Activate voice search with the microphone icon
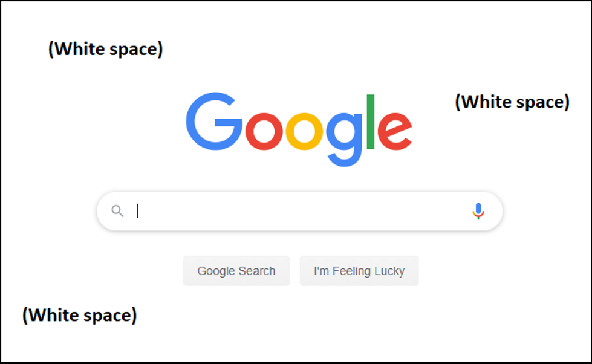This screenshot has height=364, width=592. coord(478,211)
